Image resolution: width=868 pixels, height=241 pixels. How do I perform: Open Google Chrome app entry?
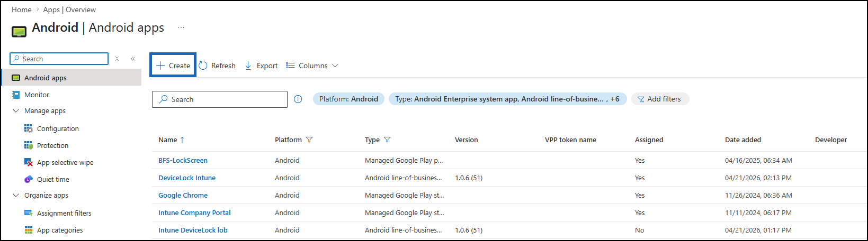click(183, 195)
